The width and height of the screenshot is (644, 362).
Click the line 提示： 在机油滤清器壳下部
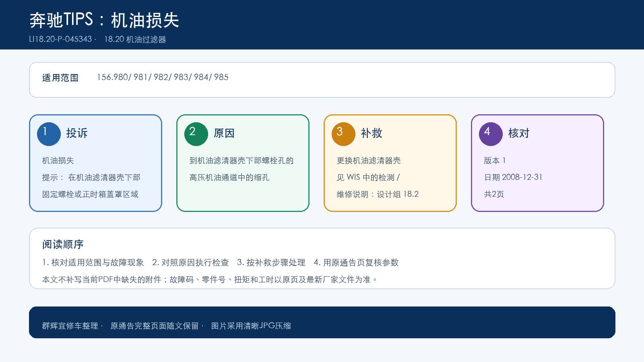tap(91, 177)
